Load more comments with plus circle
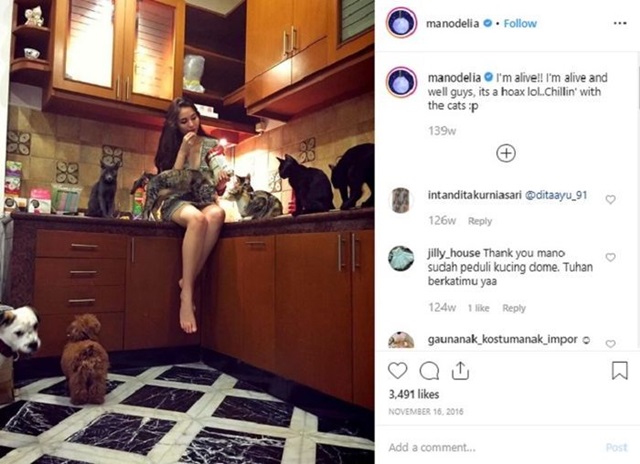The height and width of the screenshot is (464, 640). coord(506,153)
